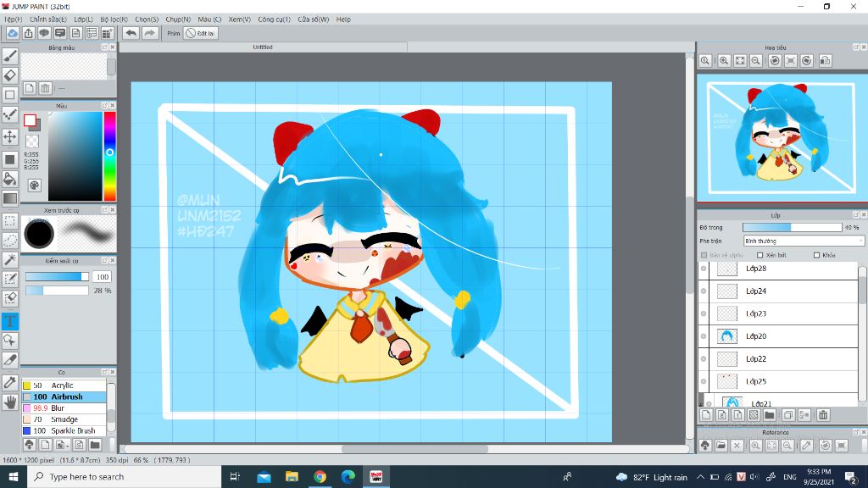Enable the Khóa lock checkbox

click(816, 255)
